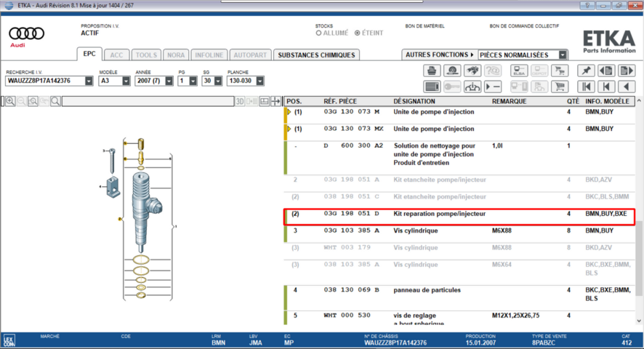Select the ÉTEINT stocks radio button
644x349 pixels.
click(x=358, y=33)
